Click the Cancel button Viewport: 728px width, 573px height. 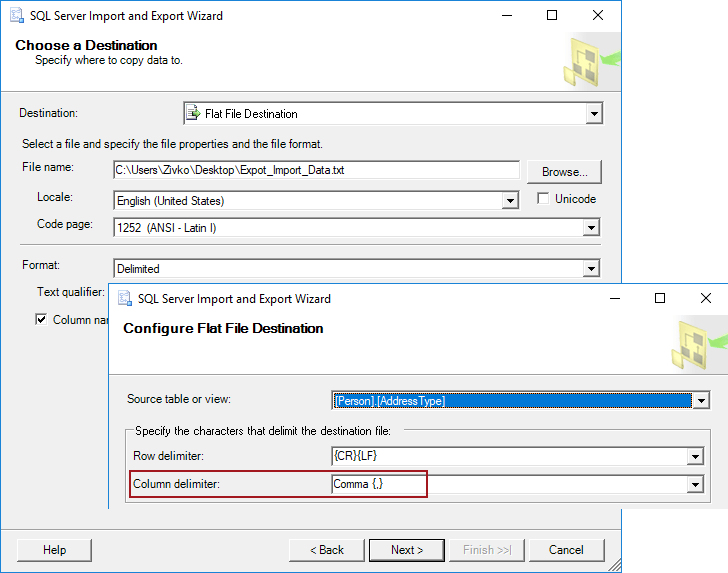(x=566, y=550)
